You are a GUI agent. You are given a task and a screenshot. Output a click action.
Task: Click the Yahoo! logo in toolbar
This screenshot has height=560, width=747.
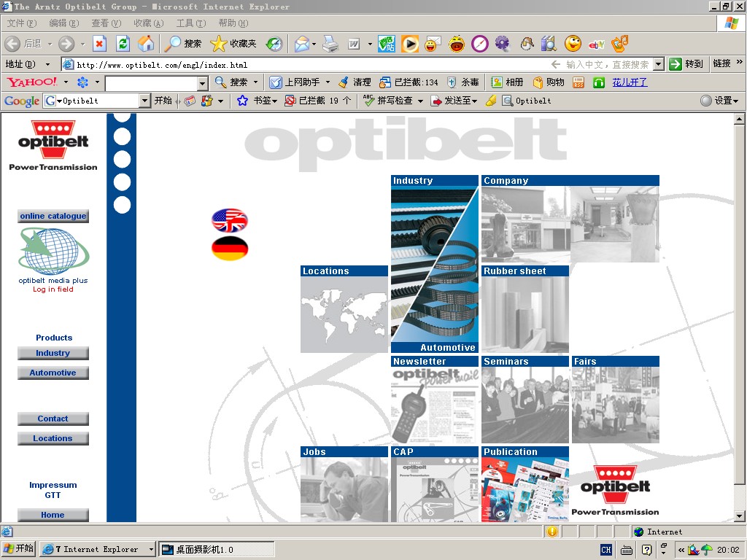(x=32, y=82)
